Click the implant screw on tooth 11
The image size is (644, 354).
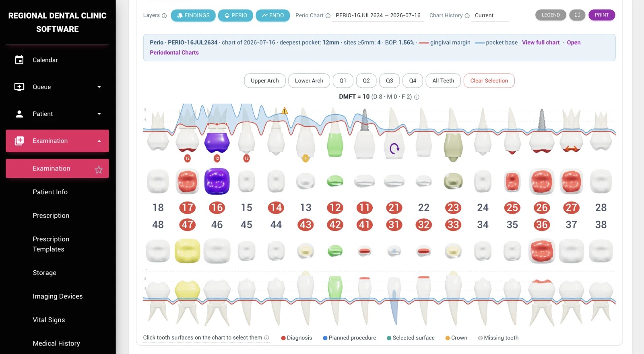pos(364,120)
